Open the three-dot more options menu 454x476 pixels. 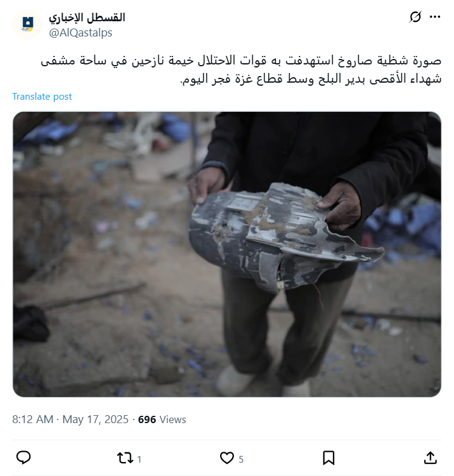(435, 16)
